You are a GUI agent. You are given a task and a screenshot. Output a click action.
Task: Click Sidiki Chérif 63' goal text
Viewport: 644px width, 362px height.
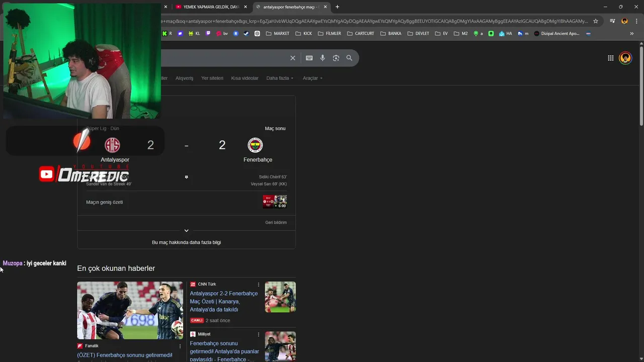pyautogui.click(x=273, y=177)
